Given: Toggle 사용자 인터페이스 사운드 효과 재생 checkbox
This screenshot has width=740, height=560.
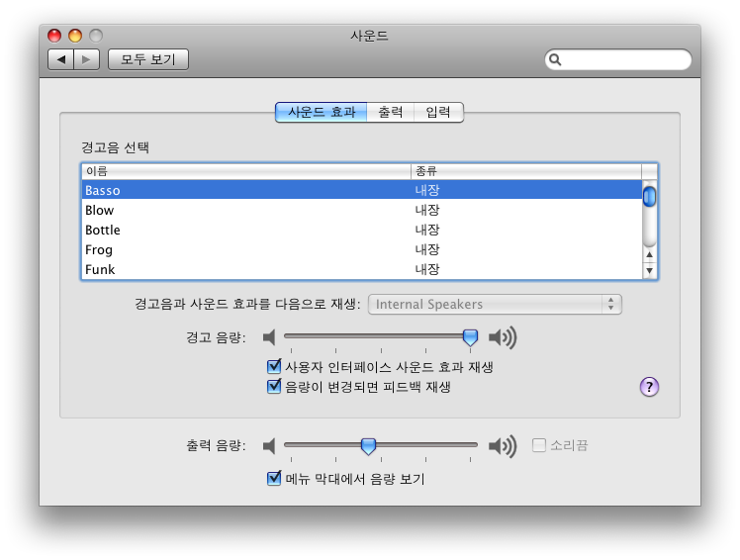Looking at the screenshot, I should [275, 367].
